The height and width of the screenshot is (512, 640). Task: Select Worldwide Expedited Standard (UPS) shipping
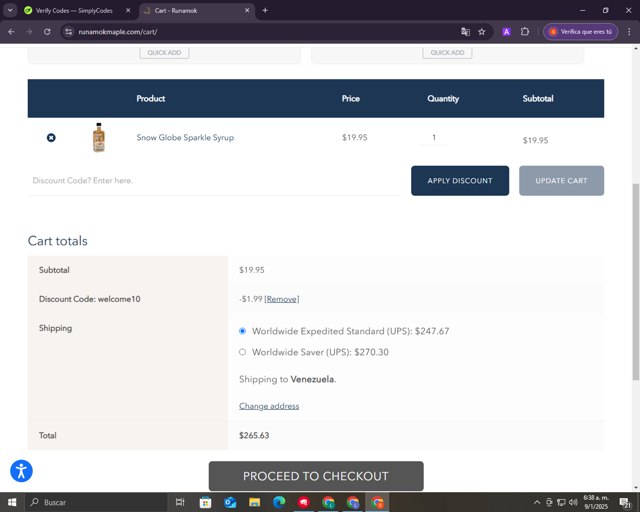(242, 331)
